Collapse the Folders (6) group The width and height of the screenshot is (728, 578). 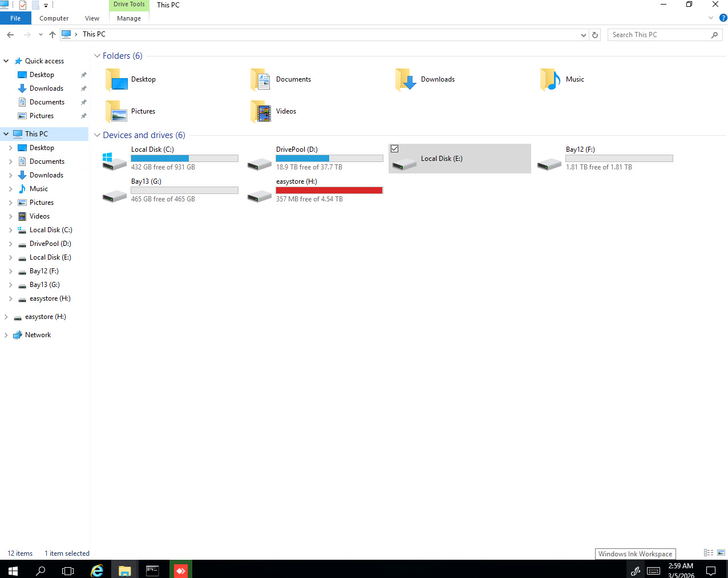(x=97, y=56)
